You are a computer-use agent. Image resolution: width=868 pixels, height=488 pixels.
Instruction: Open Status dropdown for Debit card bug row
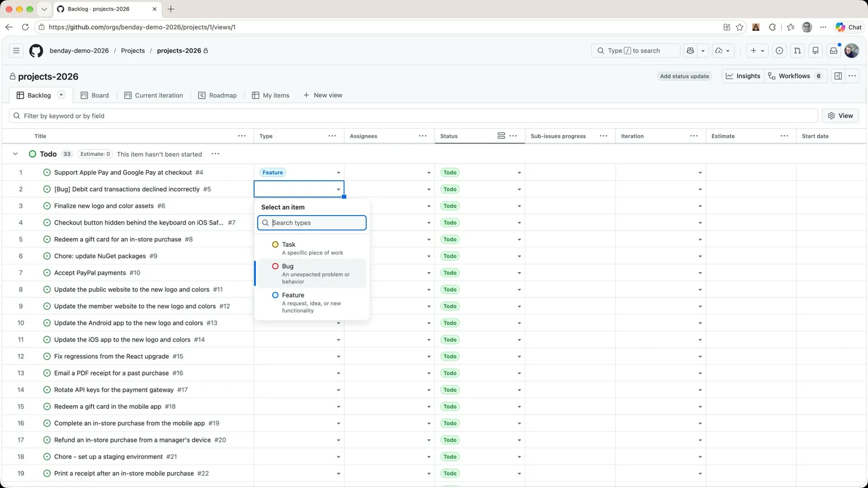519,190
